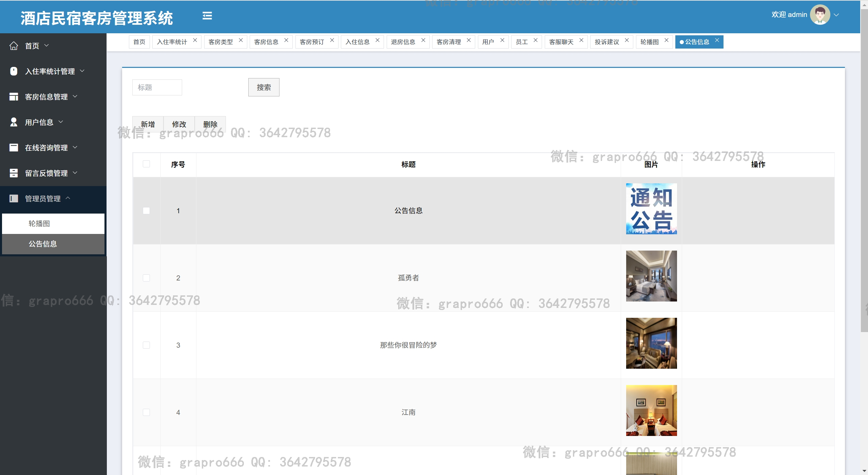
Task: Click the 标题 search input field
Action: [x=157, y=88]
